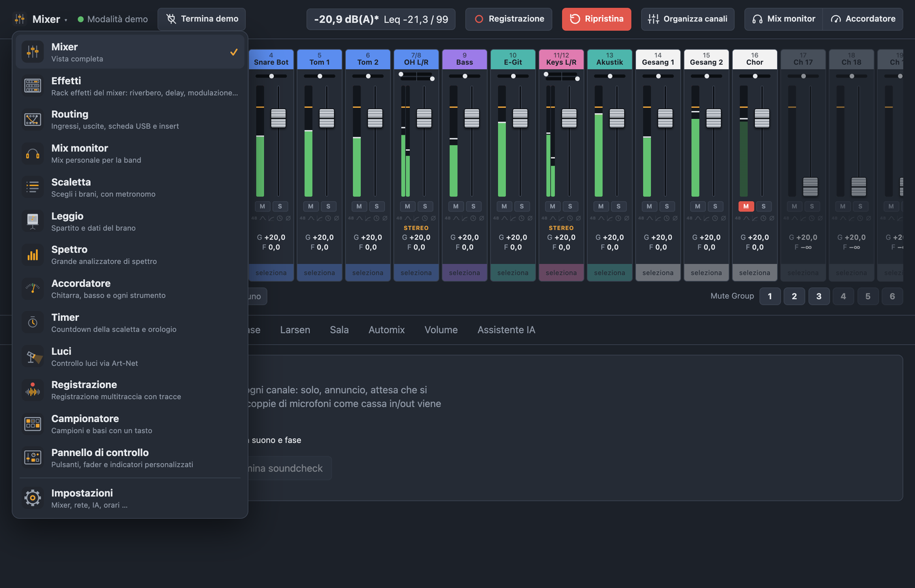Click the Pannello di controllo icon
This screenshot has width=915, height=588.
pos(33,458)
